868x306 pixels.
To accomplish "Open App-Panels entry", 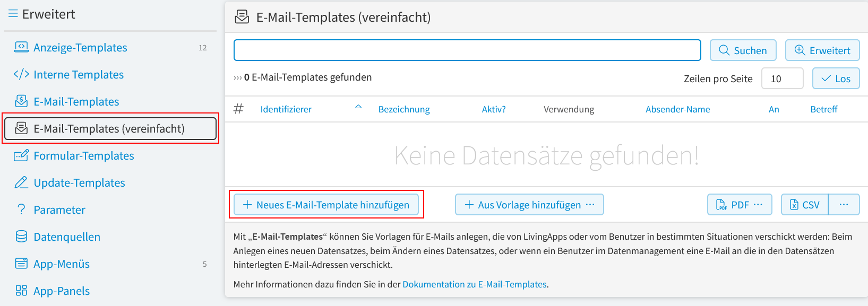I will [x=62, y=291].
